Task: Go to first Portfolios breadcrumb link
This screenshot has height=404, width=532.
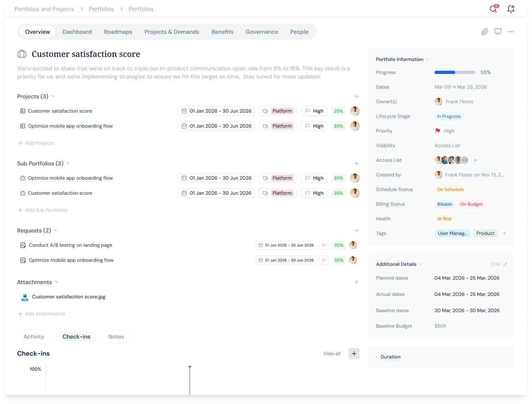Action: (102, 9)
